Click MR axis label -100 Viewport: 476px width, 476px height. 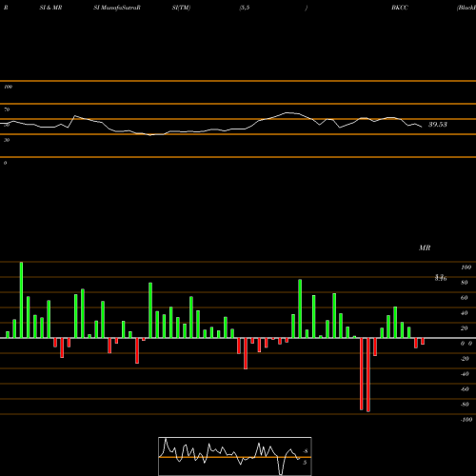click(466, 420)
